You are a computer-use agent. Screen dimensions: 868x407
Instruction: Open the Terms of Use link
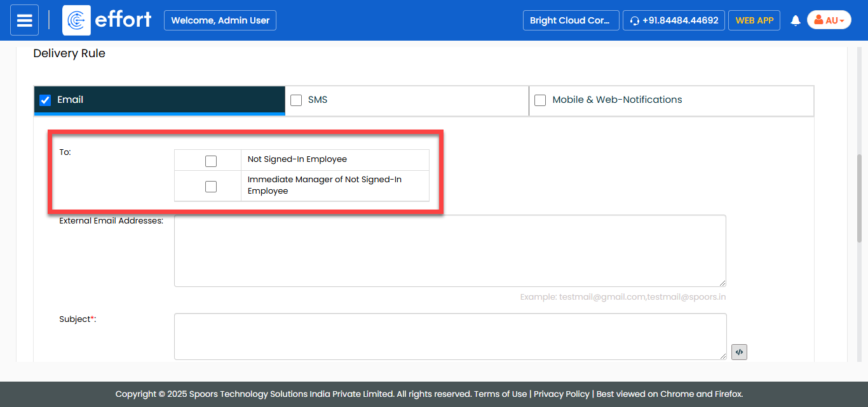501,394
